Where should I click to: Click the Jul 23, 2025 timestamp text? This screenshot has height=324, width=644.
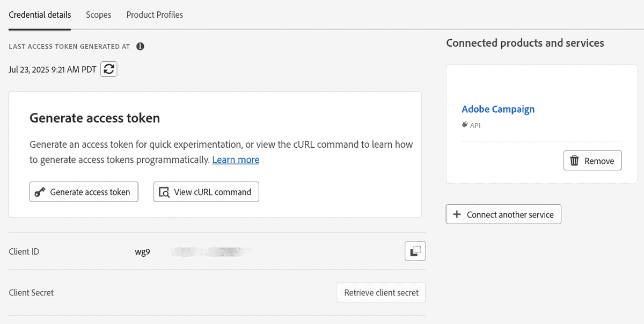click(53, 69)
